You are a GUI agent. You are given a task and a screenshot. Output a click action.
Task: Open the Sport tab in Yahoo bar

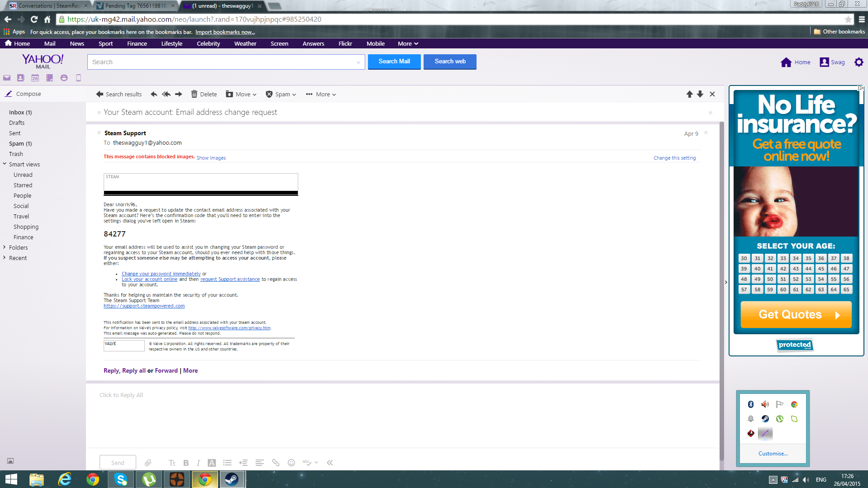click(x=105, y=44)
